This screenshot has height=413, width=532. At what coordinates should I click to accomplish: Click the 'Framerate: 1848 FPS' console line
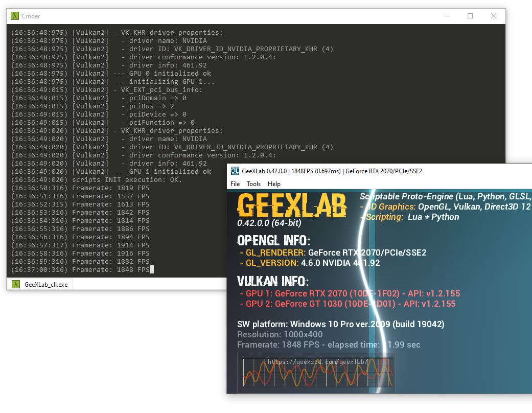80,270
